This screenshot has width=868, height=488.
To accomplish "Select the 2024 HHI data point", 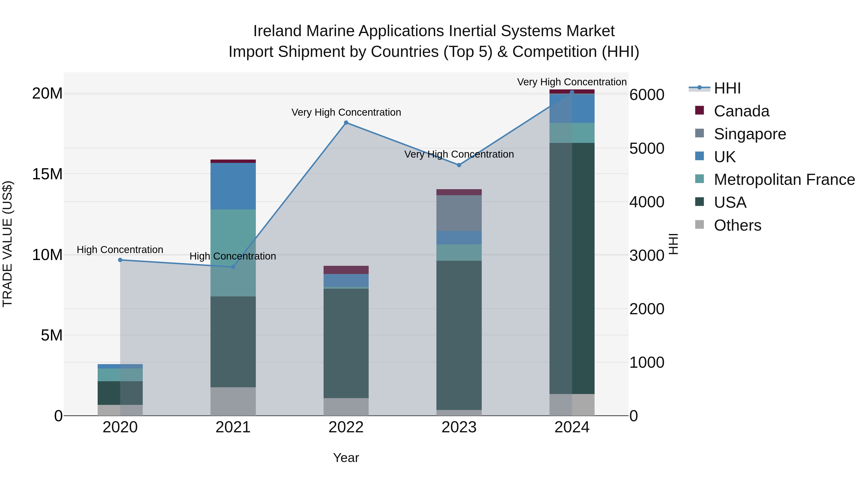I will pyautogui.click(x=572, y=92).
